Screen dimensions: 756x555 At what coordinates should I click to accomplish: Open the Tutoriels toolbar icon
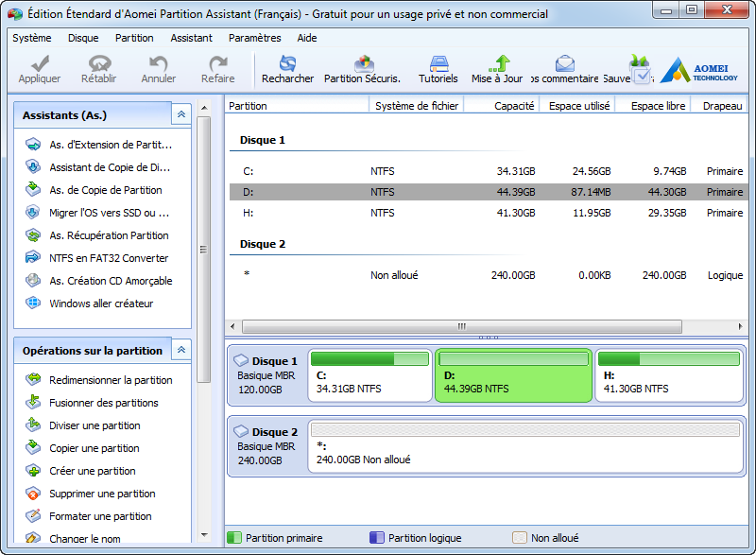[438, 63]
